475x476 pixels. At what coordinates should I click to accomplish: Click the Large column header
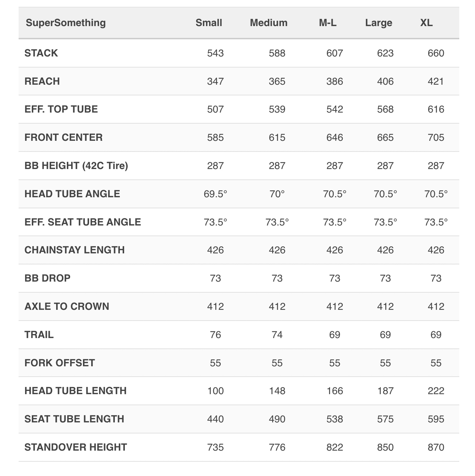click(378, 23)
